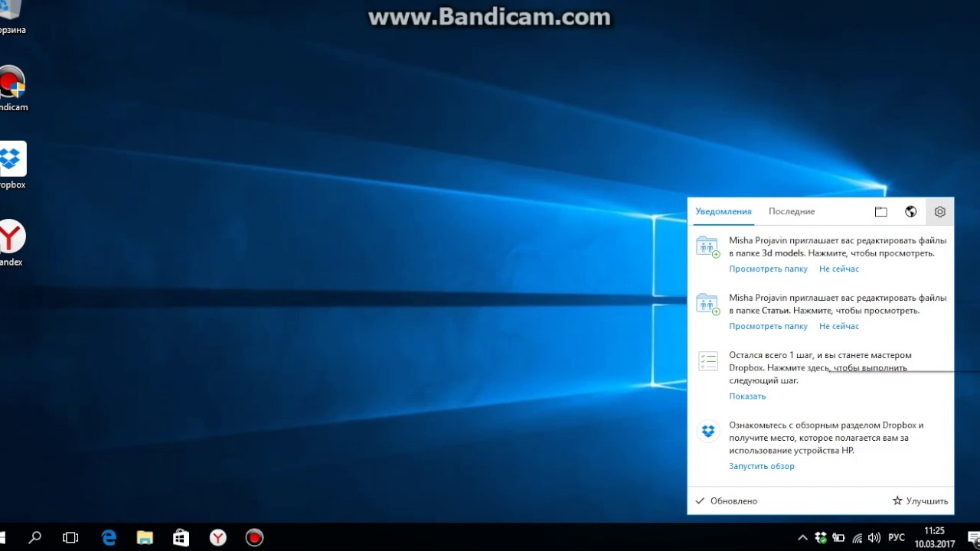Click the checklist icon beside Остался всего 1 шаг
Screen dimensions: 980x551
click(708, 361)
